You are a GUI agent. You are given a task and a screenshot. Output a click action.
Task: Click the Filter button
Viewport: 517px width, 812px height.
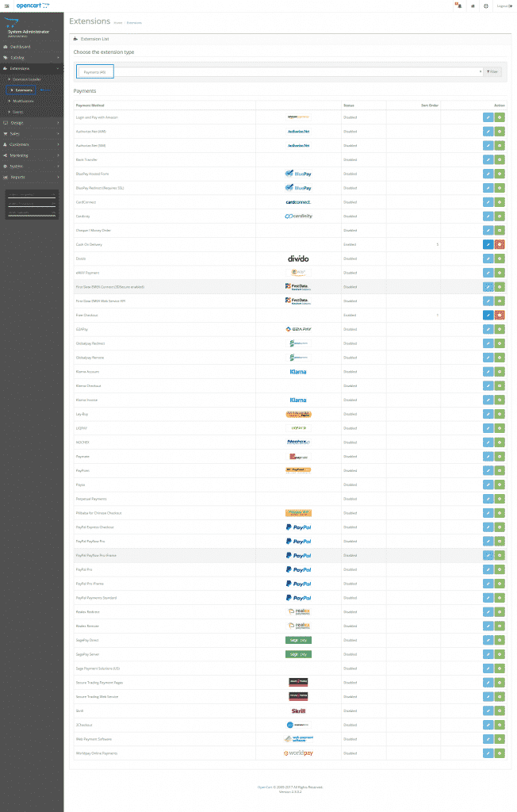pos(493,71)
